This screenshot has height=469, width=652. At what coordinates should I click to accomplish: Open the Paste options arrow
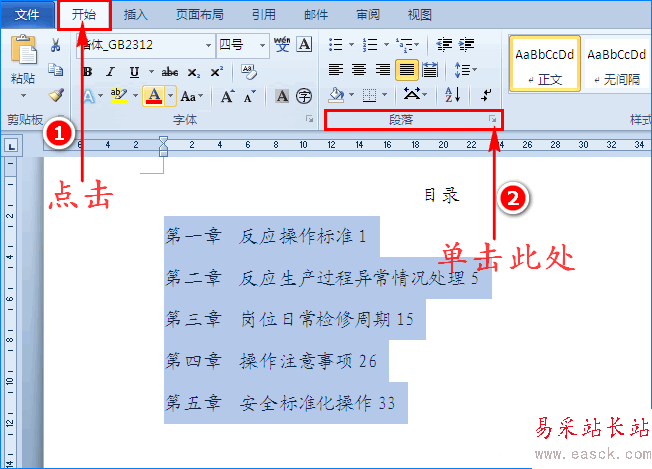[23, 96]
